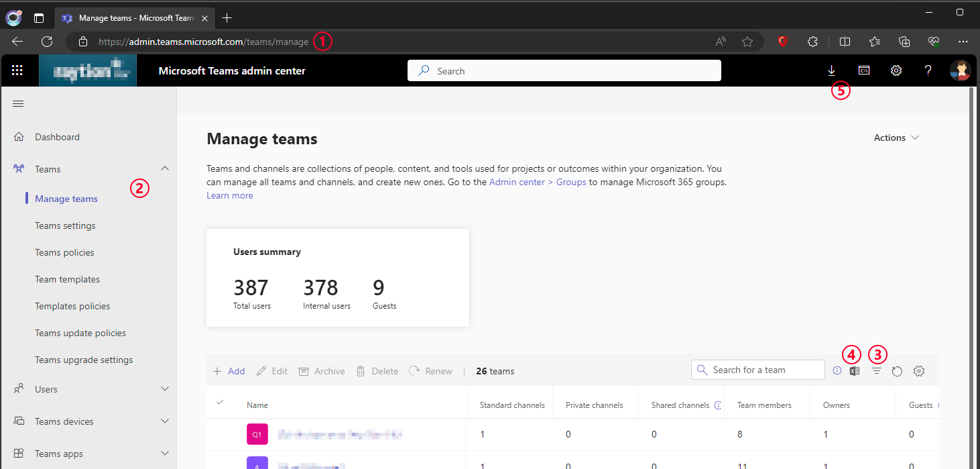Open Help via the question mark icon
Viewport: 980px width, 469px height.
pyautogui.click(x=928, y=70)
